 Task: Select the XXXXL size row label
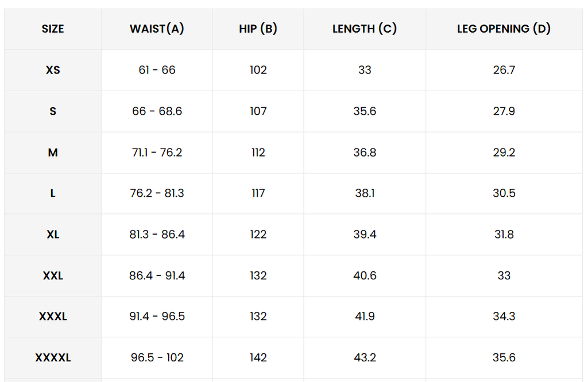[x=53, y=358]
